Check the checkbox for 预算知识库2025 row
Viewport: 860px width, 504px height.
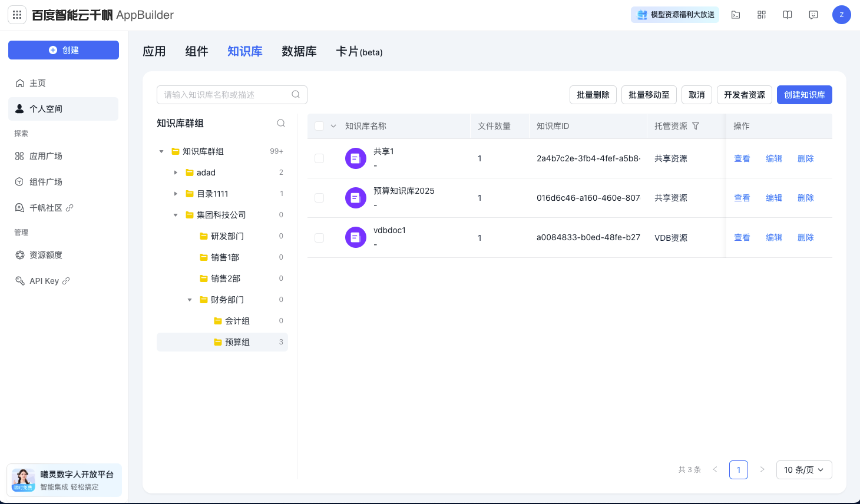[319, 198]
